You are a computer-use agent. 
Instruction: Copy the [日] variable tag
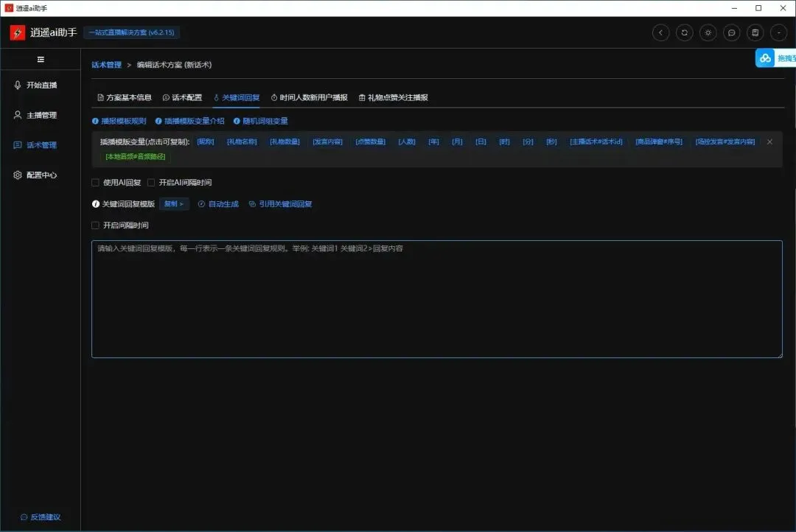[x=481, y=141]
